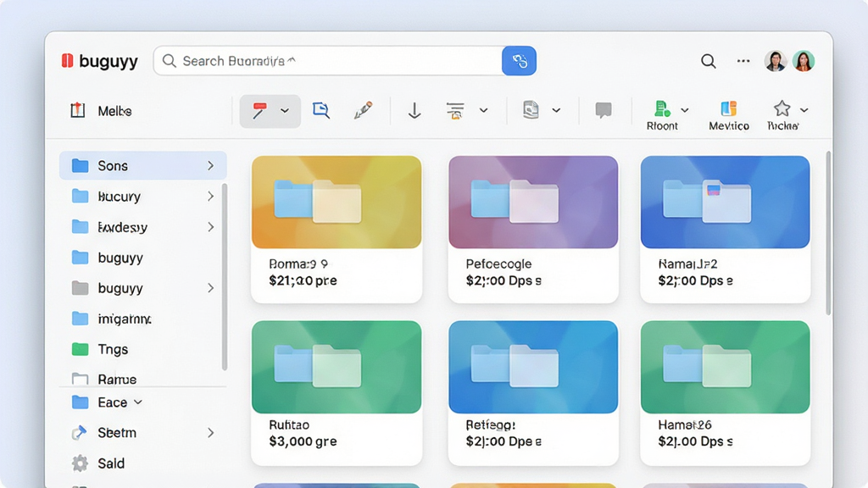
Task: Select the Evdesy sidebar folder
Action: pyautogui.click(x=142, y=227)
